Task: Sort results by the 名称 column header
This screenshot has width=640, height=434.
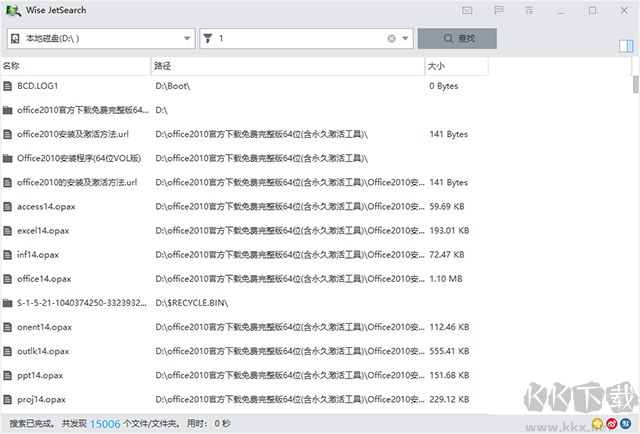Action: (76, 66)
